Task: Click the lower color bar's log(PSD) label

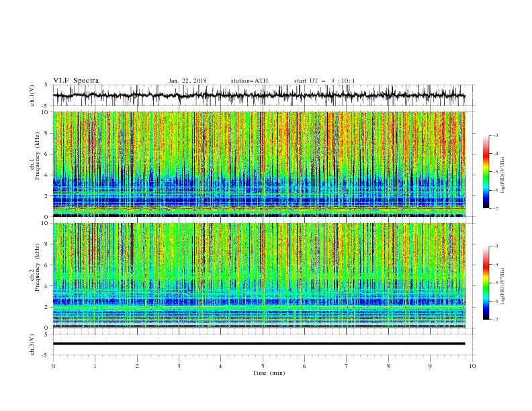Action: pos(503,286)
